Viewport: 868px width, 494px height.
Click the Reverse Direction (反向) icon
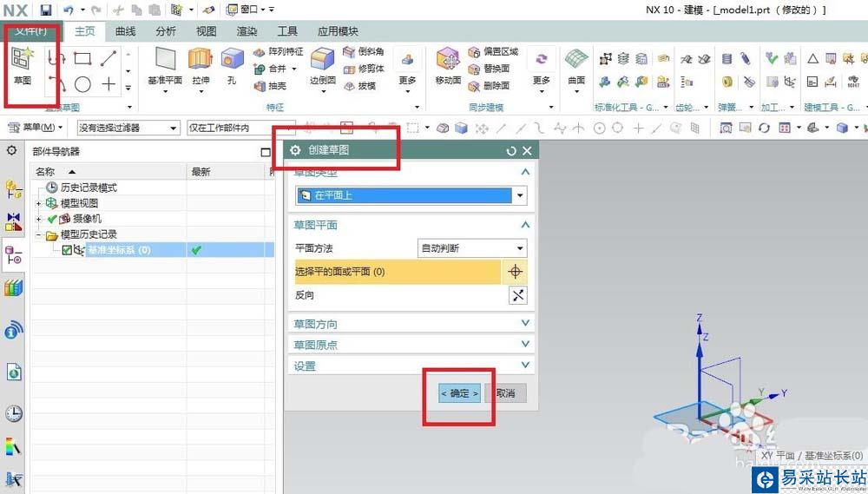(517, 295)
